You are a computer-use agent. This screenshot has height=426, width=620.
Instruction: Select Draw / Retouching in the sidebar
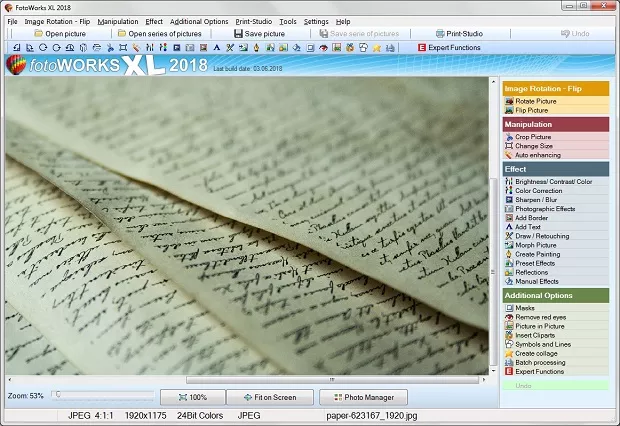(x=542, y=235)
